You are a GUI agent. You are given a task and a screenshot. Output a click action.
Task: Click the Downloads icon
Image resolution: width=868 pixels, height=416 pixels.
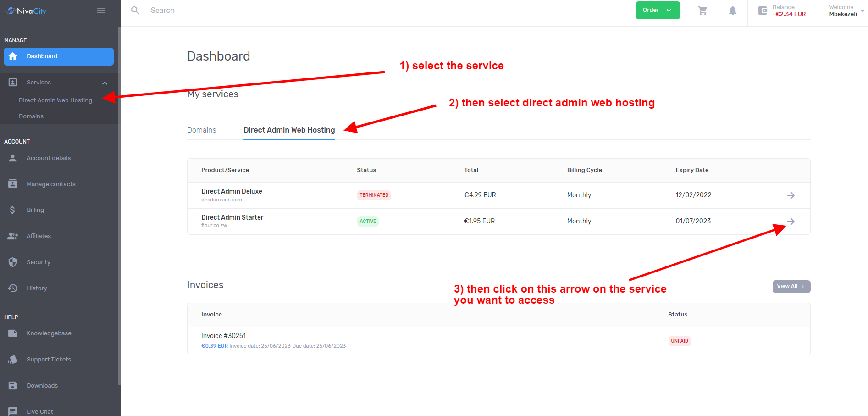pyautogui.click(x=13, y=386)
